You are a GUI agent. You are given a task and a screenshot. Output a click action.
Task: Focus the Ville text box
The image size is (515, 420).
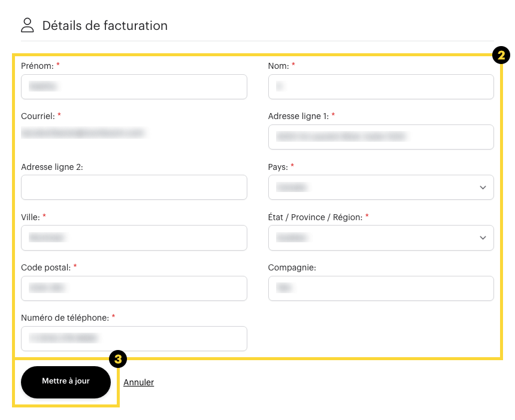pyautogui.click(x=134, y=238)
